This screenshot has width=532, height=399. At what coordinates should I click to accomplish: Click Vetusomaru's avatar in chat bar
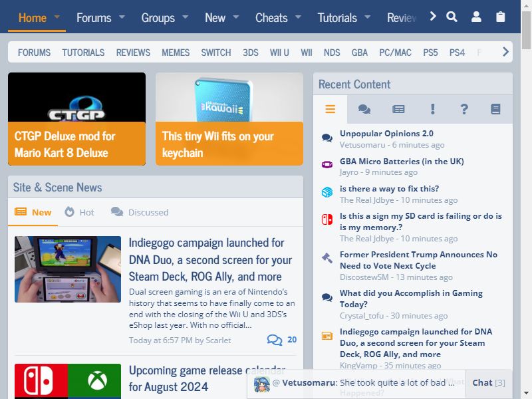(x=262, y=384)
